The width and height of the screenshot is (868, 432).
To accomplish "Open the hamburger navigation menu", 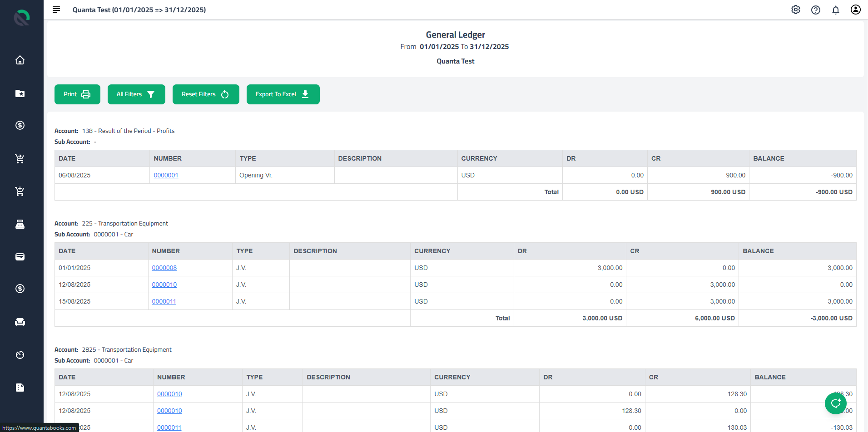I will click(x=56, y=9).
